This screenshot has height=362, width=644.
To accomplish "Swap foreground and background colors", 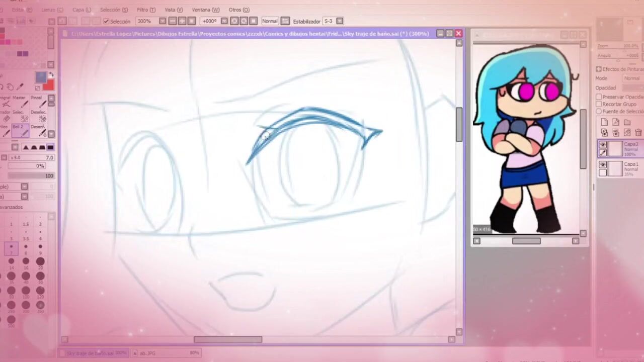I will [51, 75].
